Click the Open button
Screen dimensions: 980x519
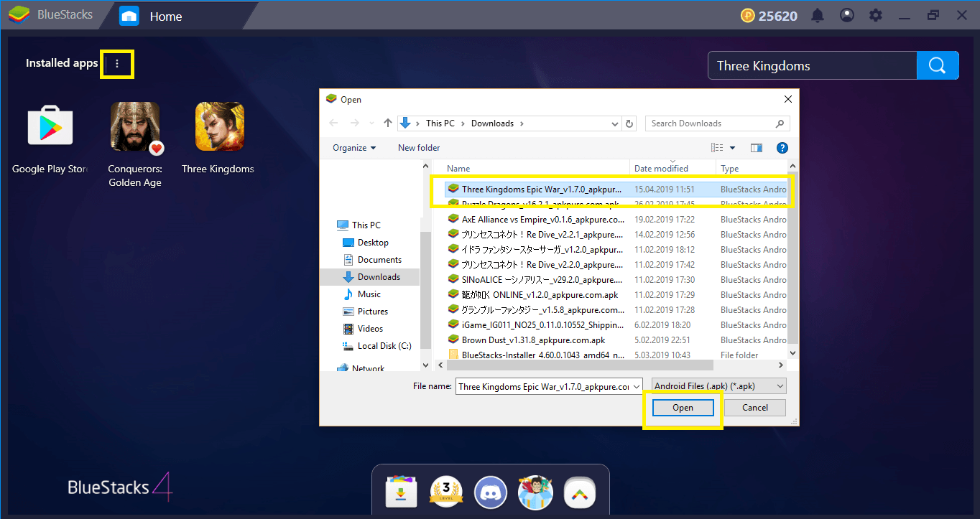pyautogui.click(x=683, y=408)
